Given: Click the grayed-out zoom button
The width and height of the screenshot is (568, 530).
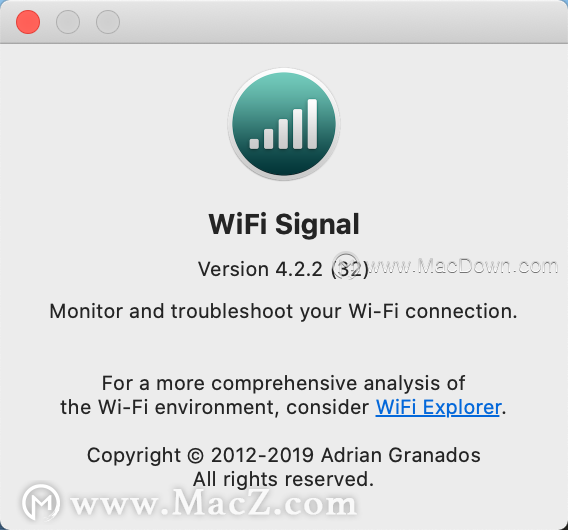Looking at the screenshot, I should tap(108, 22).
